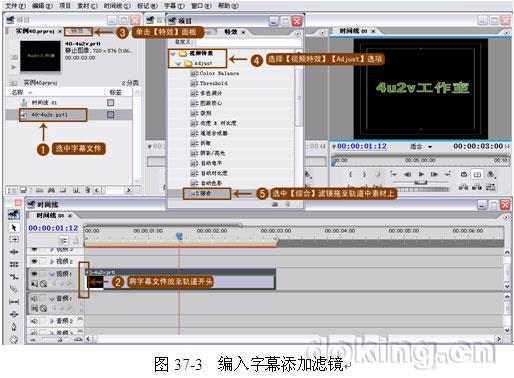
Task: Select the Pen tool in toolbox
Action: 14,327
